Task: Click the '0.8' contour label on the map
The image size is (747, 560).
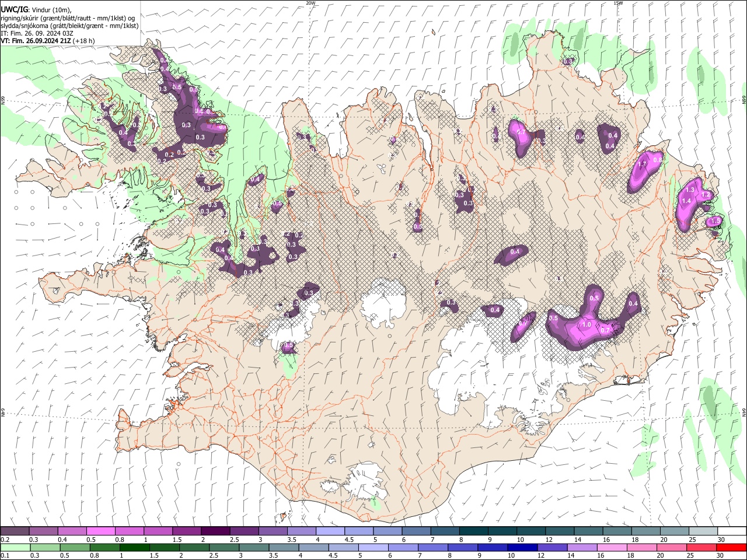Action: tap(658, 160)
